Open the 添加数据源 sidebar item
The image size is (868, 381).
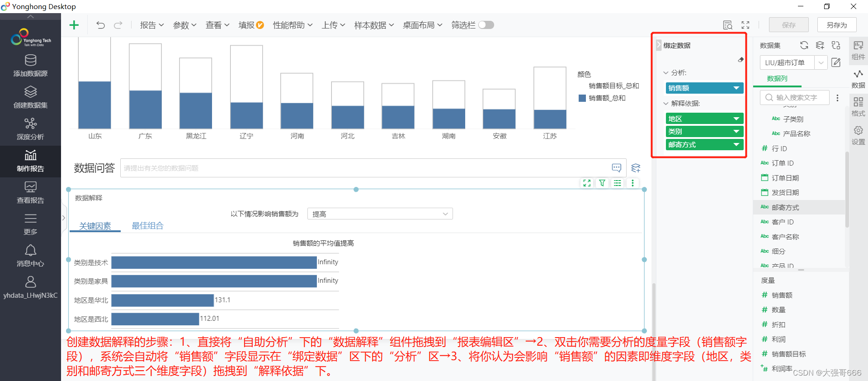click(30, 66)
